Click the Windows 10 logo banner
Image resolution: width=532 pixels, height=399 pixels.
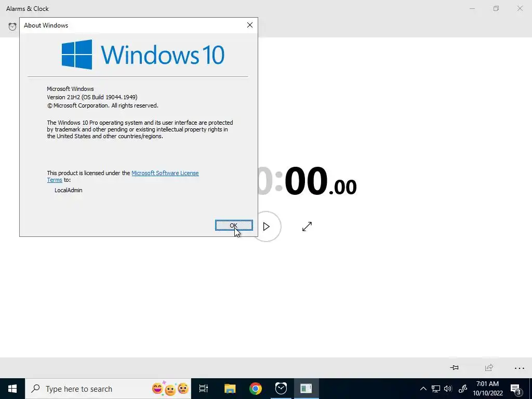[x=143, y=55]
